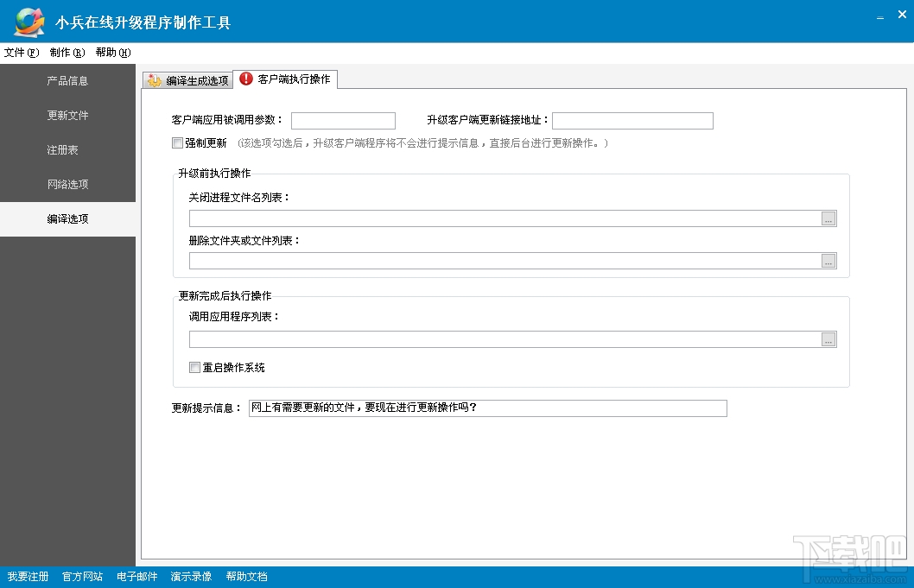Click the 我要注册 link

pyautogui.click(x=27, y=576)
